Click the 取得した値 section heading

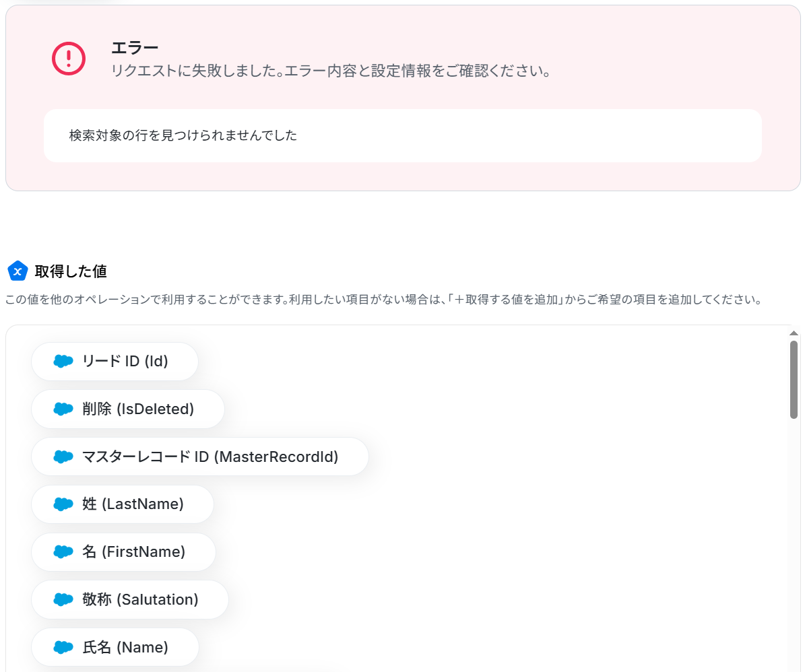(71, 271)
